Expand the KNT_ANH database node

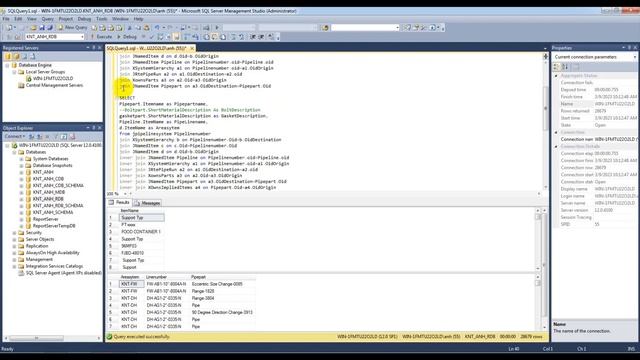coord(22,172)
